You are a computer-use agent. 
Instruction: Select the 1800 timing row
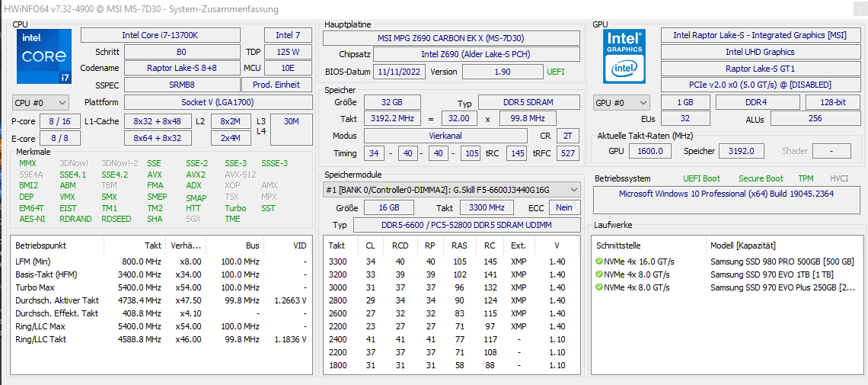452,365
